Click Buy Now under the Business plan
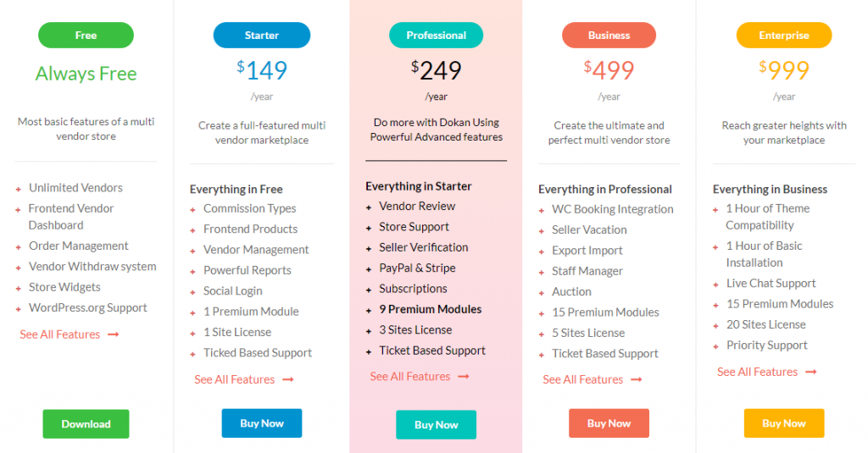This screenshot has height=453, width=868. [609, 423]
